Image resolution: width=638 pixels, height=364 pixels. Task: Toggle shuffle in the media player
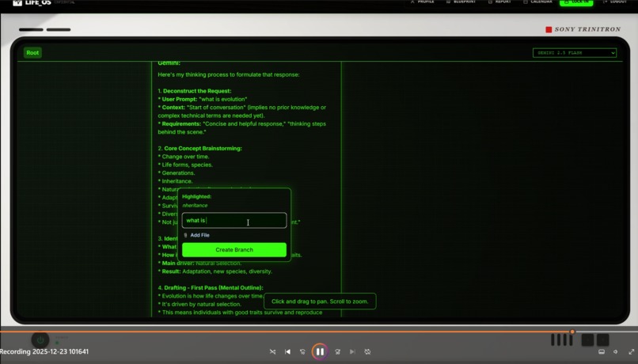click(x=272, y=352)
